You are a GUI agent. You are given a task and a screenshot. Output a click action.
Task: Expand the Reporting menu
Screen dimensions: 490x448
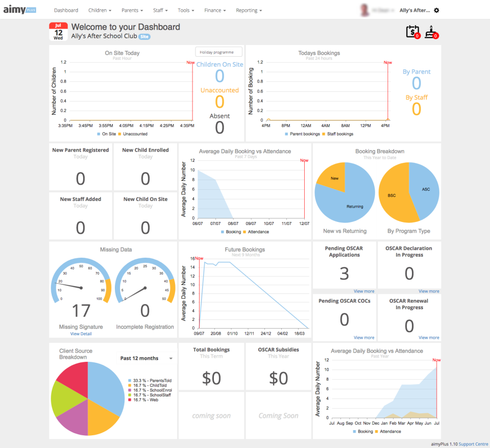click(249, 10)
